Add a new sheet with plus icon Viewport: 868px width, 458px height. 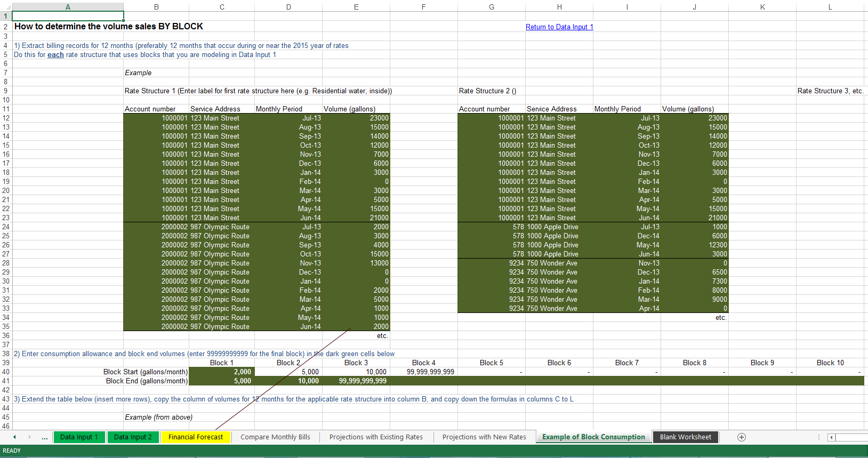741,437
